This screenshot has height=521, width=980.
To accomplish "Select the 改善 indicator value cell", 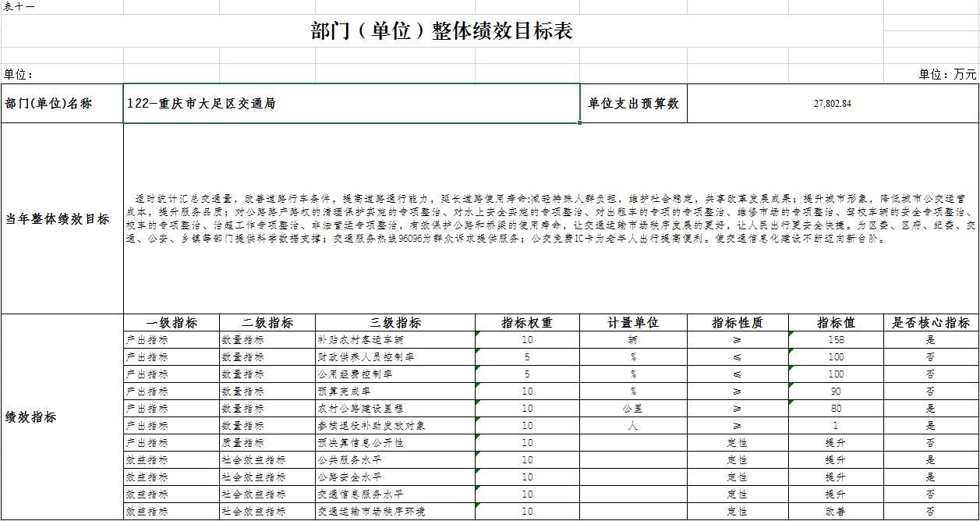I will pyautogui.click(x=836, y=512).
